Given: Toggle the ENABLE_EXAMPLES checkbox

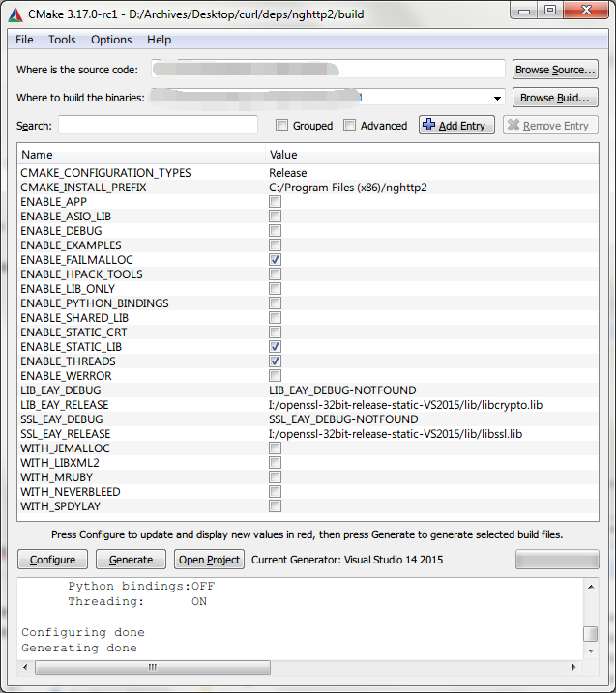Looking at the screenshot, I should (x=275, y=245).
